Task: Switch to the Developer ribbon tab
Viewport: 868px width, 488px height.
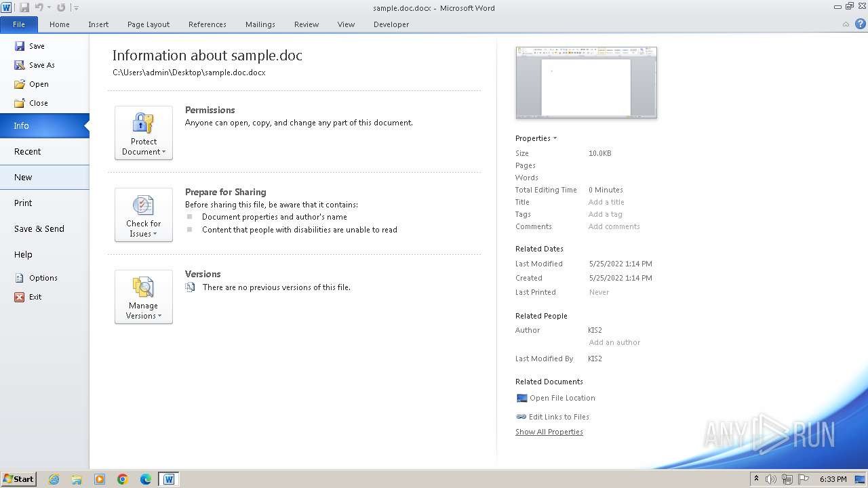Action: click(391, 24)
